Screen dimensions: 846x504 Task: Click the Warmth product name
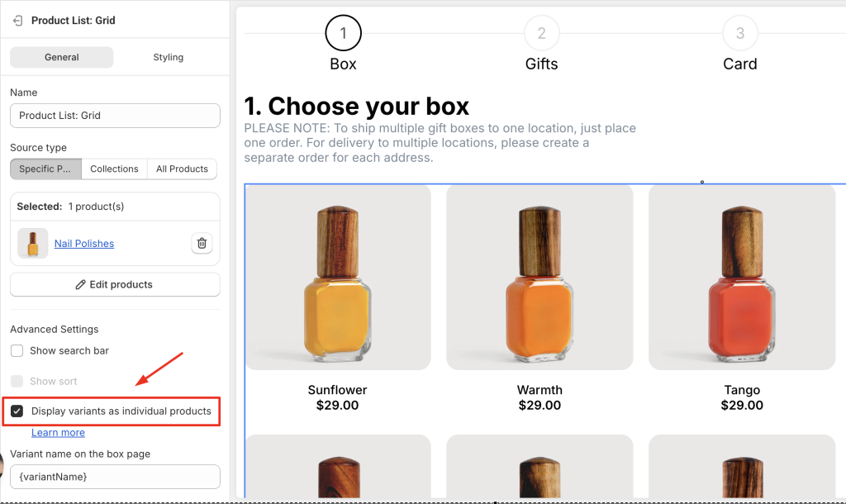click(539, 390)
